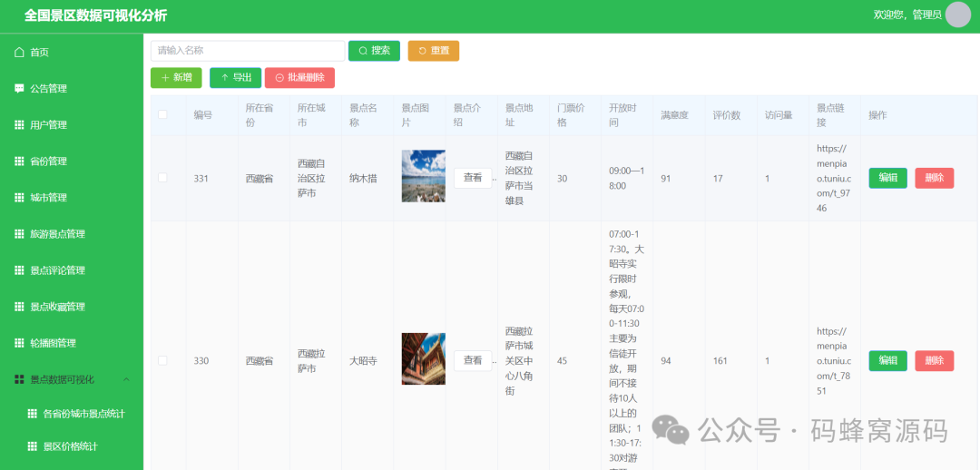Click the tuniu link t_7851

pyautogui.click(x=833, y=360)
